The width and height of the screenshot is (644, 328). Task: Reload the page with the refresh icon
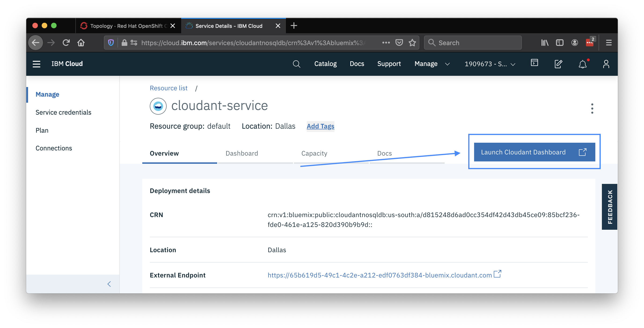(x=66, y=43)
